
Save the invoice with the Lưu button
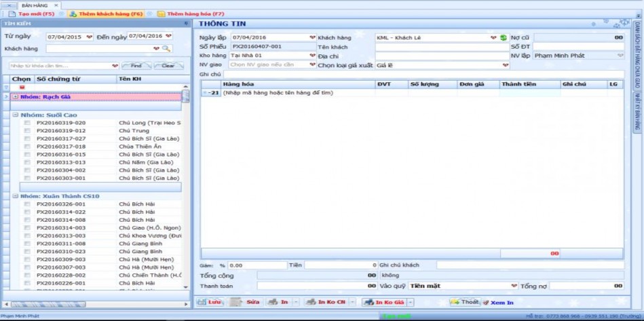pyautogui.click(x=211, y=302)
